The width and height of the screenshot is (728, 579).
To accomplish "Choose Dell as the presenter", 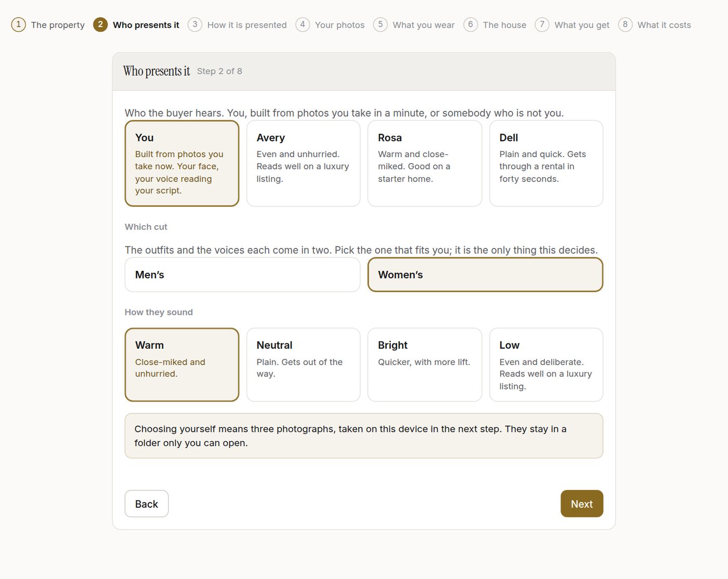I will point(546,163).
